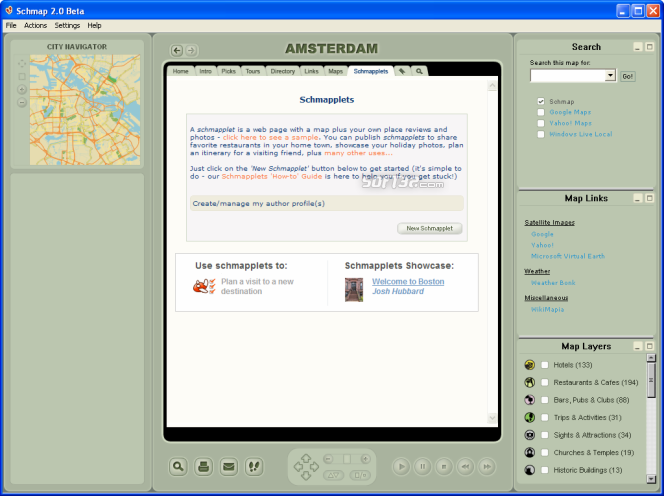The image size is (664, 496).
Task: Click the printer icon button
Action: click(x=203, y=467)
